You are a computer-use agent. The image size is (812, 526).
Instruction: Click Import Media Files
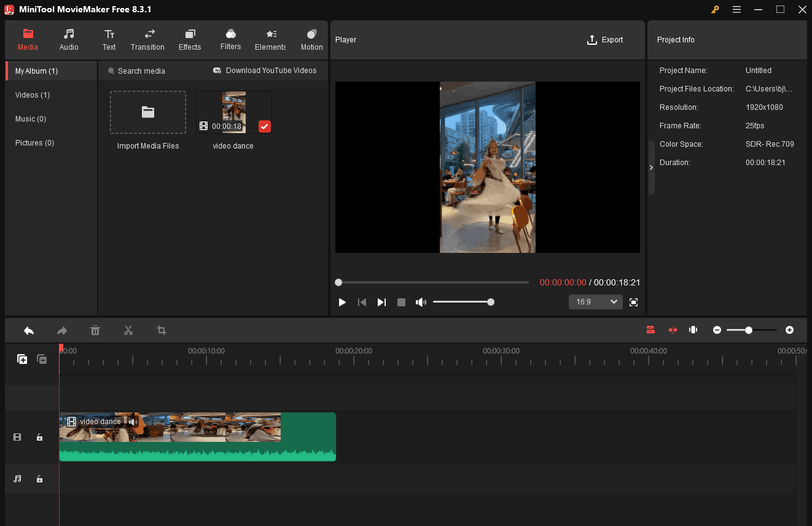coord(147,112)
